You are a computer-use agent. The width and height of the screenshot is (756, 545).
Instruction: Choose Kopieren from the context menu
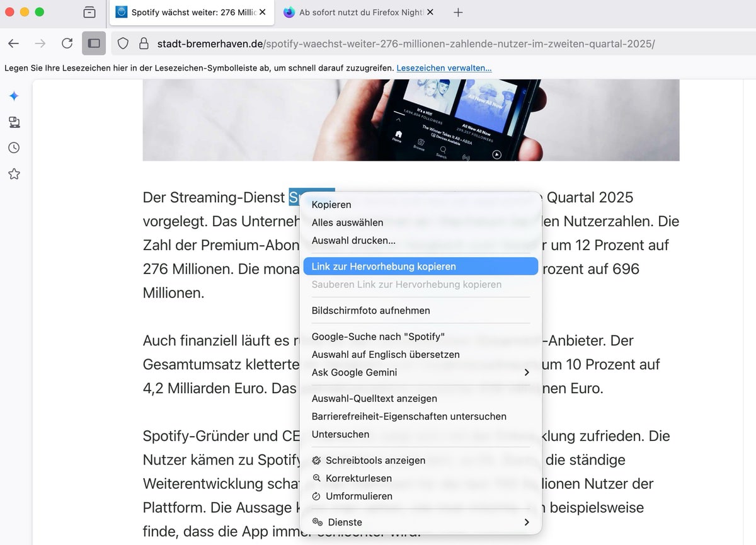point(331,205)
